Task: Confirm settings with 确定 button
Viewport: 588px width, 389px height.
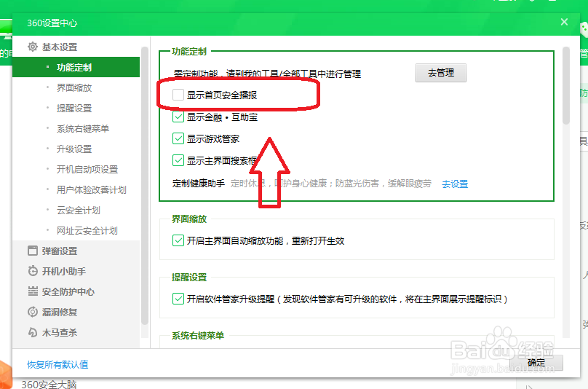Action: [536, 363]
